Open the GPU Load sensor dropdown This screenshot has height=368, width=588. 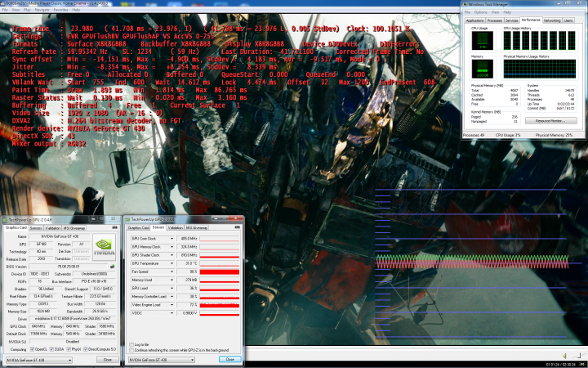point(171,288)
